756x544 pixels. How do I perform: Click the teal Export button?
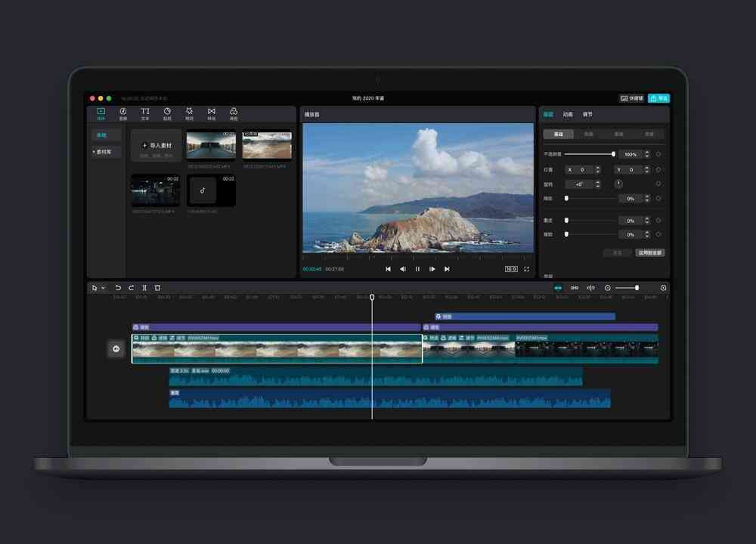click(x=658, y=98)
